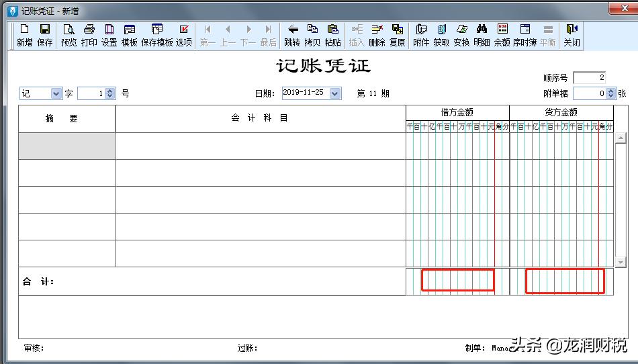Click the 变换 transform icon
Viewport: 638px width, 364px height.
(x=461, y=35)
